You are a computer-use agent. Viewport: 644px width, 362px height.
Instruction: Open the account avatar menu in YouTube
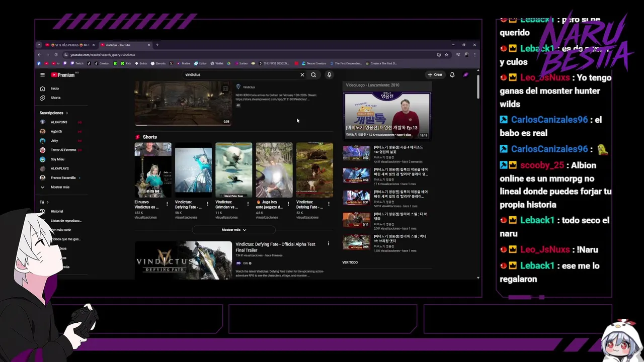tap(466, 74)
